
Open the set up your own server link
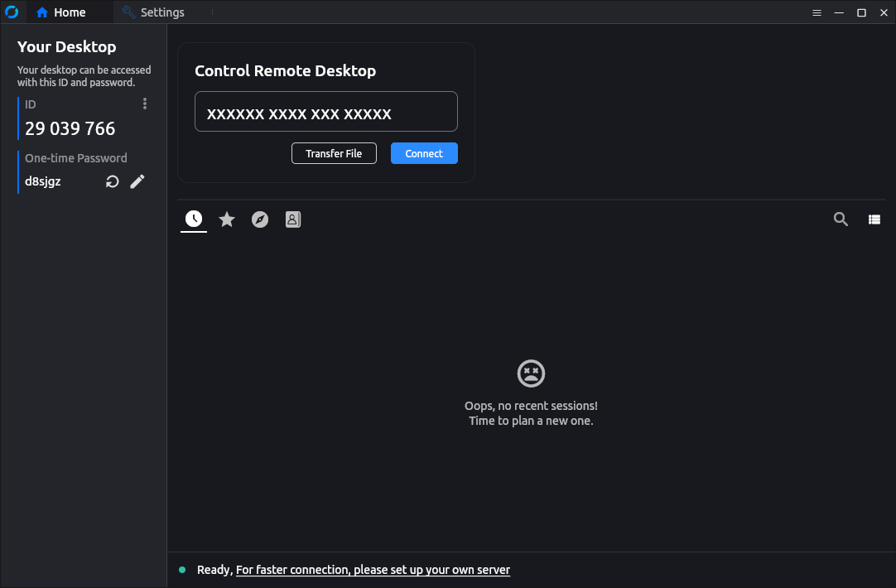pos(373,570)
